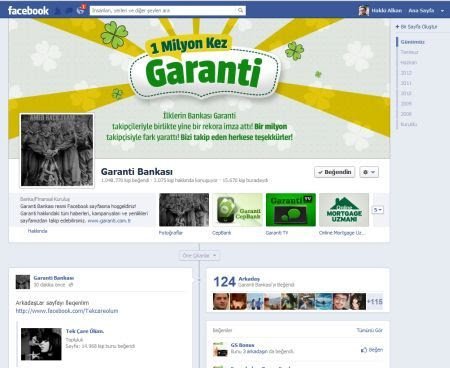This screenshot has height=368, width=450.
Task: Open the Tekcareolum facebook link in post
Action: (x=67, y=311)
